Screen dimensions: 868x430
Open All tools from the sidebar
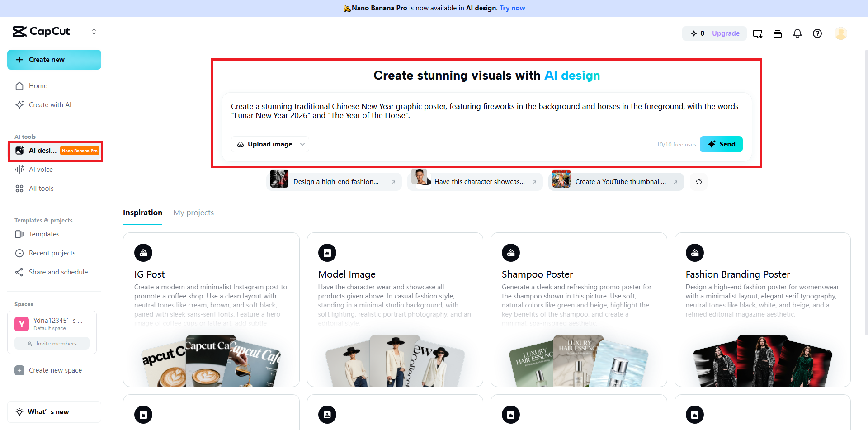click(41, 188)
